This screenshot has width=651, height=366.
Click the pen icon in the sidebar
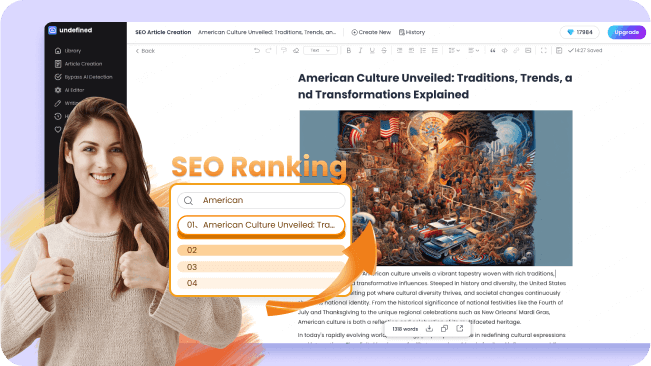click(58, 103)
